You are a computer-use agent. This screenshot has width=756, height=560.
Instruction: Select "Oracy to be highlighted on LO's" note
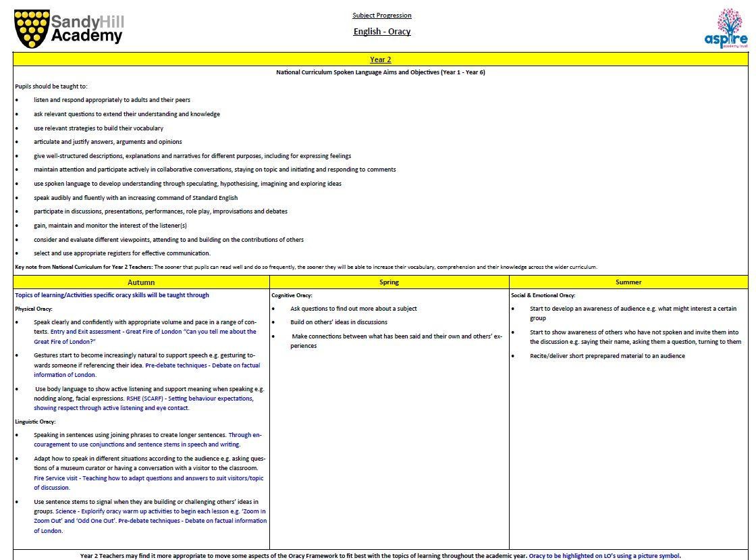click(x=605, y=556)
